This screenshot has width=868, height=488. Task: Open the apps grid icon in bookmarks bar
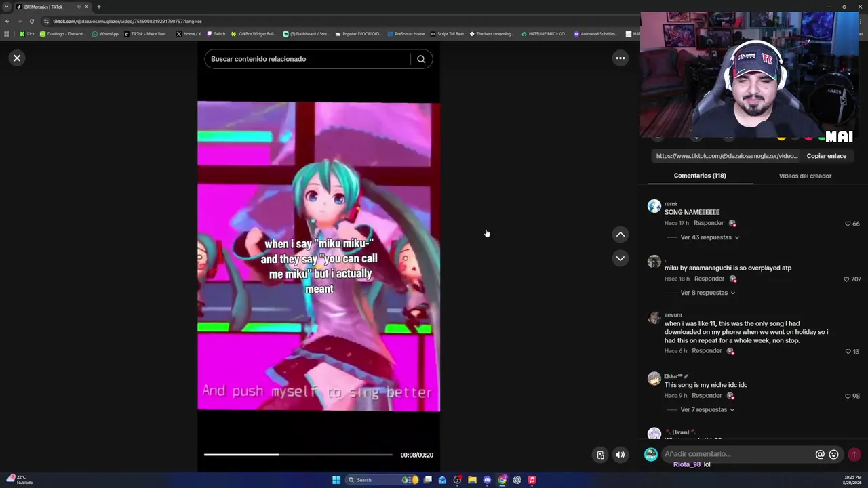(x=7, y=34)
